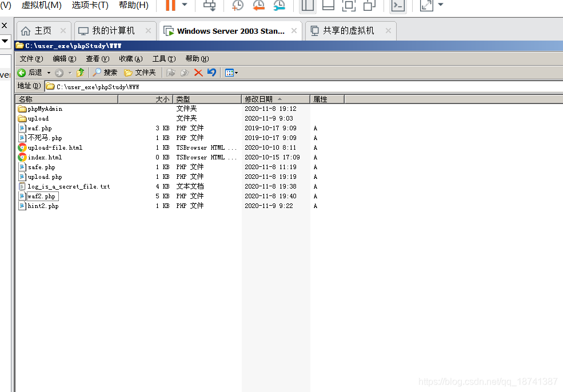Take a snapshot with the clock-plus icon
Image resolution: width=563 pixels, height=392 pixels.
(237, 5)
